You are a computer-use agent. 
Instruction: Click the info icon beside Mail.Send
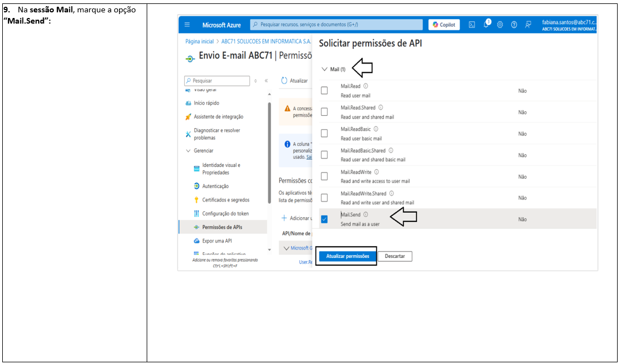tap(366, 215)
